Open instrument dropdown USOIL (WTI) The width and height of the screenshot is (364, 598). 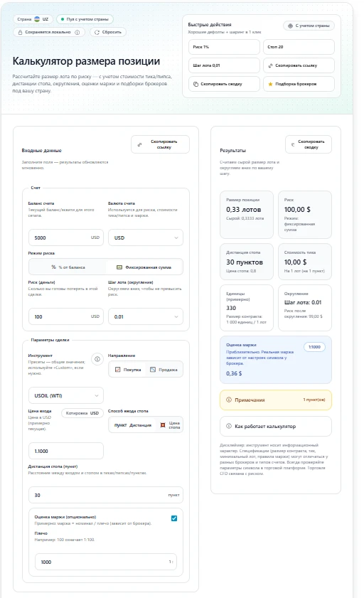click(66, 395)
